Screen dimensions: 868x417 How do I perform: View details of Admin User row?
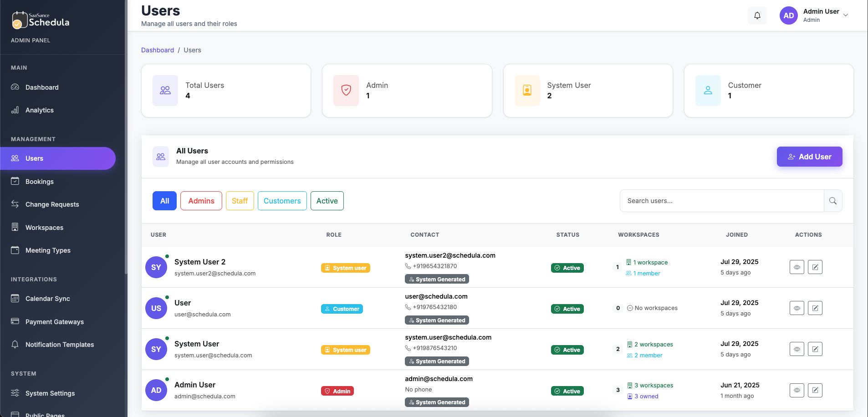click(x=797, y=390)
